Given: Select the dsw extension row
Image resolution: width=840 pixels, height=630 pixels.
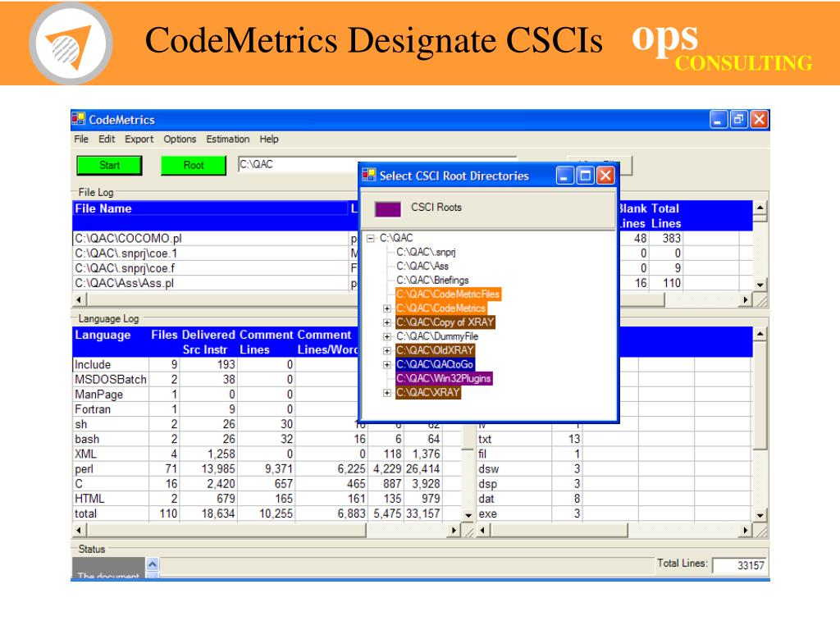Looking at the screenshot, I should [614, 469].
